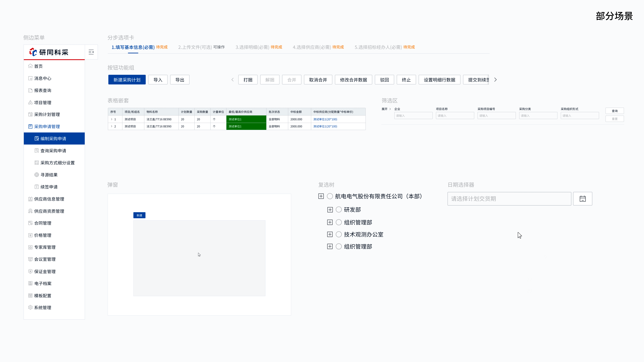Select the first 组织管理部 radio button
Image resolution: width=644 pixels, height=362 pixels.
[x=338, y=222]
